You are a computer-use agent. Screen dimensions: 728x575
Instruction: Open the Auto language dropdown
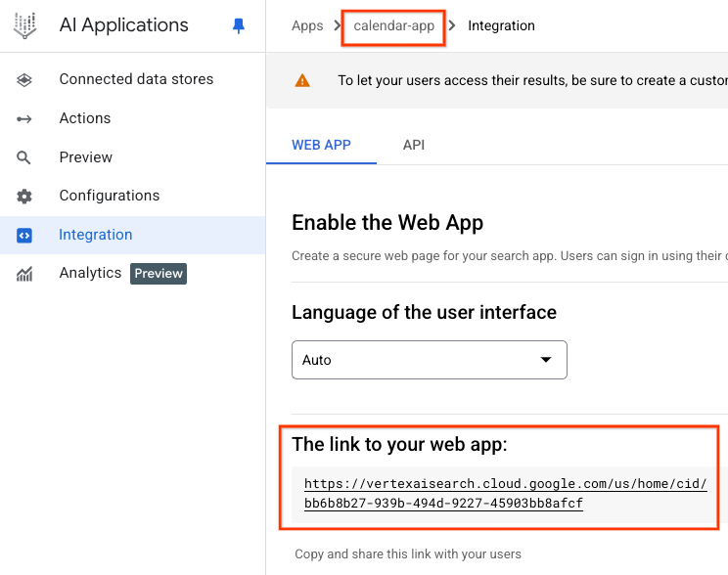click(429, 360)
